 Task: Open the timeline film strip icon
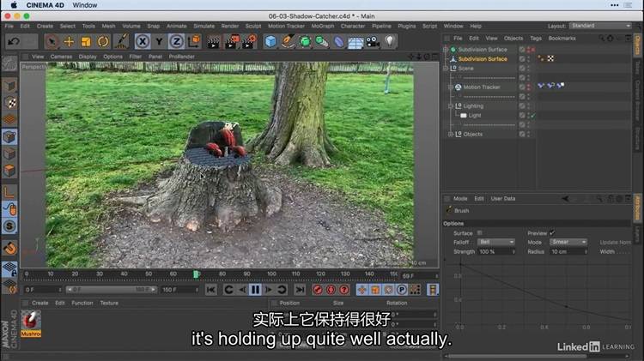click(x=433, y=290)
